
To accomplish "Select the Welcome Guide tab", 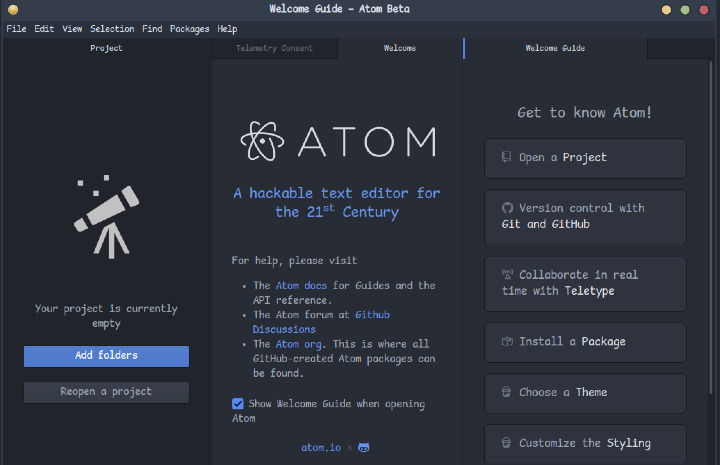I will 555,48.
